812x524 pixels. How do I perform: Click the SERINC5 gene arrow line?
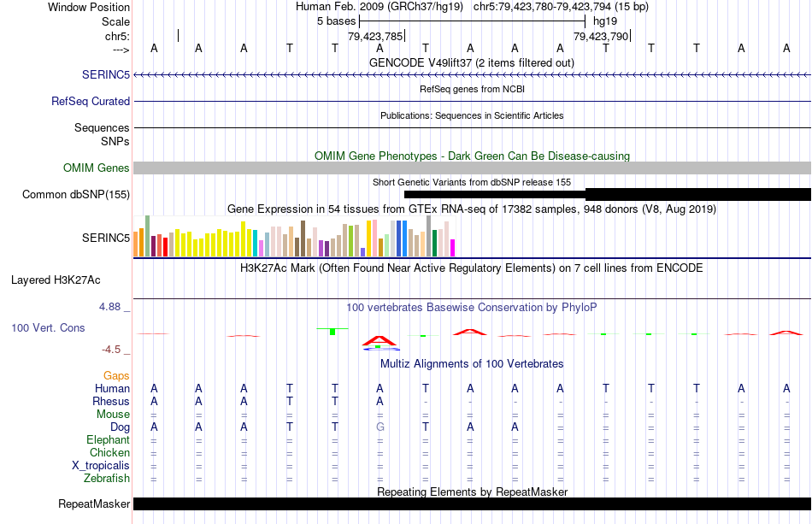pyautogui.click(x=472, y=74)
